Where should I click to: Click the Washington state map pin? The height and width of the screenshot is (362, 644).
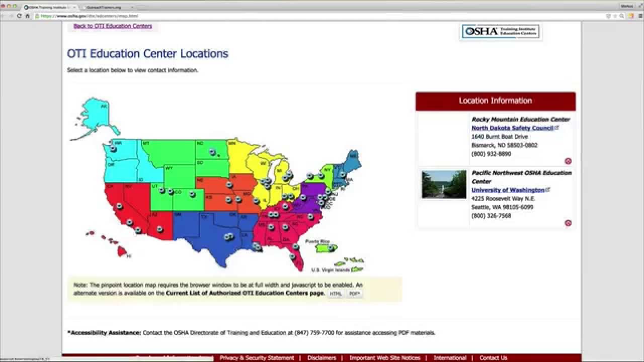tap(113, 149)
